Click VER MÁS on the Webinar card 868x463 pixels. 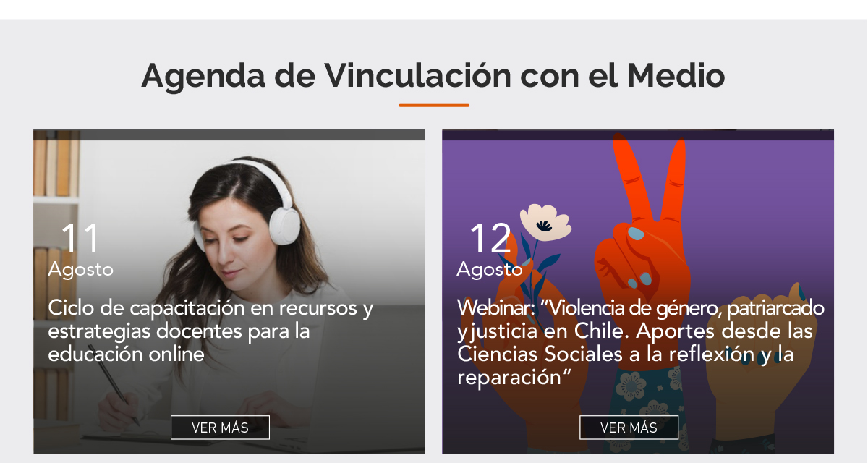coord(629,428)
